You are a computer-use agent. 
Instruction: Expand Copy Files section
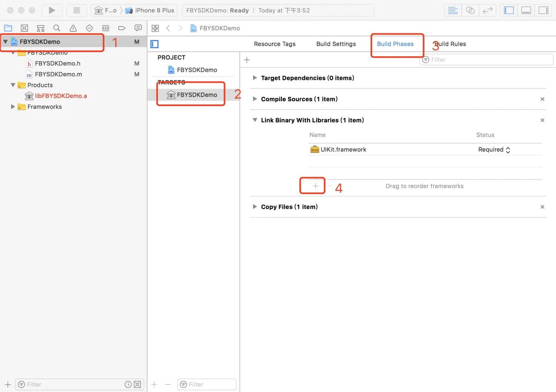(255, 207)
